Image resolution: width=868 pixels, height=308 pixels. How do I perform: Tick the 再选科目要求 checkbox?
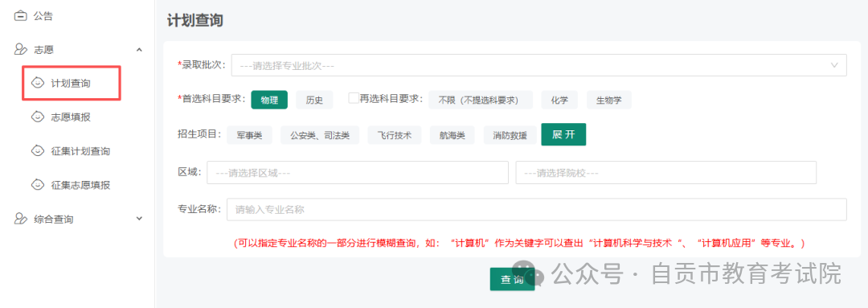point(354,98)
